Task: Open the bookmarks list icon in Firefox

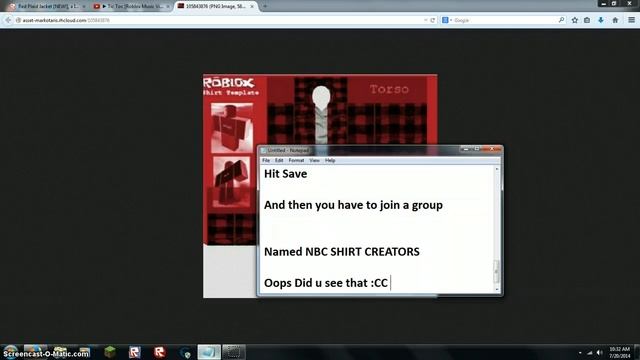Action: pyautogui.click(x=587, y=20)
